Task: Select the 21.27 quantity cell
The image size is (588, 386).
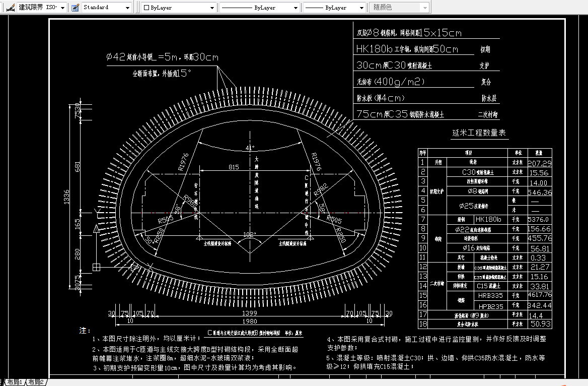Action: [x=540, y=267]
